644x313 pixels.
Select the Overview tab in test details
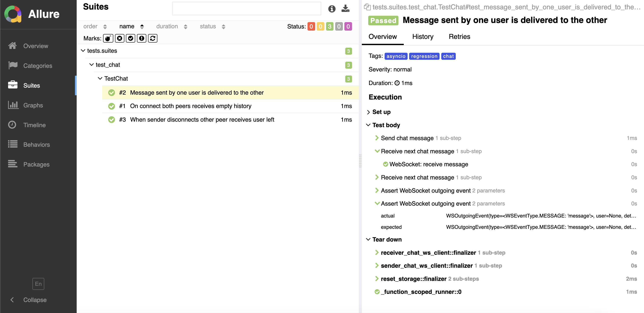383,37
